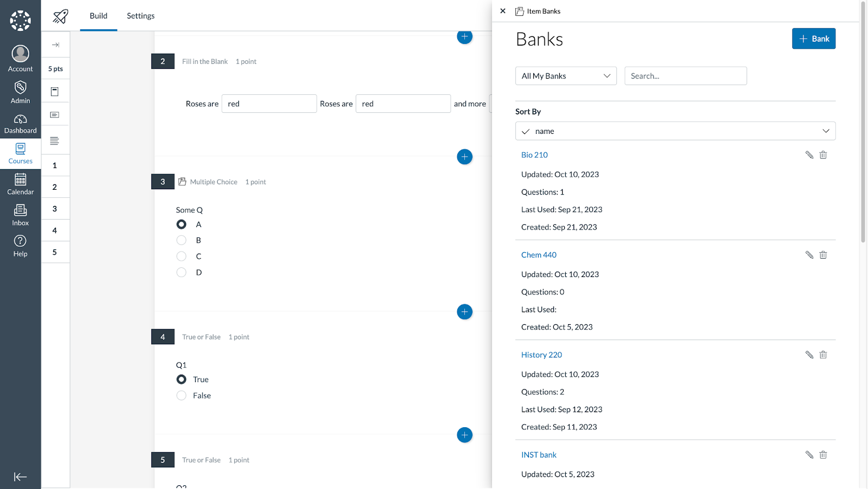The image size is (868, 489).
Task: Click the question 2 number badge
Action: point(163,61)
